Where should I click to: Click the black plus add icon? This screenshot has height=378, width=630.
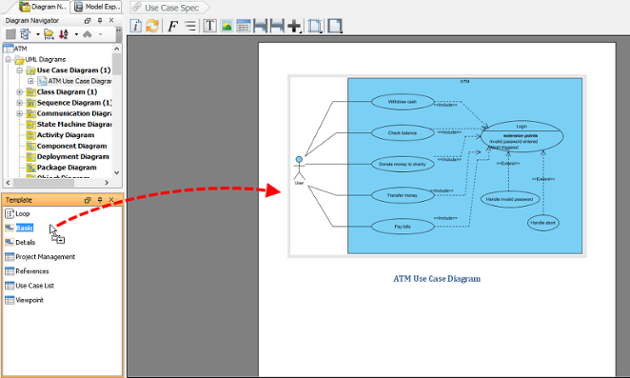(x=295, y=27)
